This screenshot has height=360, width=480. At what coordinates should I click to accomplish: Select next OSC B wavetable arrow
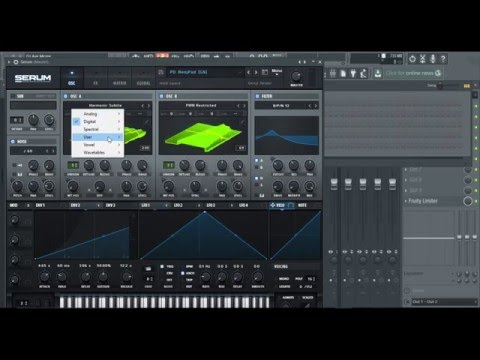point(244,106)
